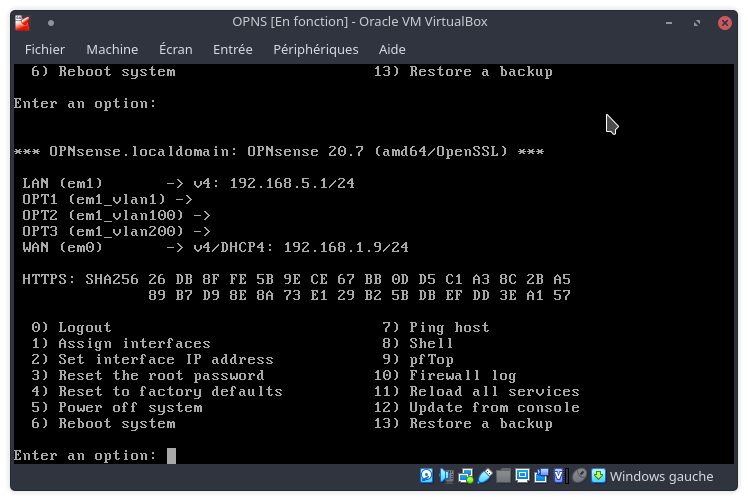Open the Écran menu
Viewport: 748px width, 501px height.
coord(176,50)
